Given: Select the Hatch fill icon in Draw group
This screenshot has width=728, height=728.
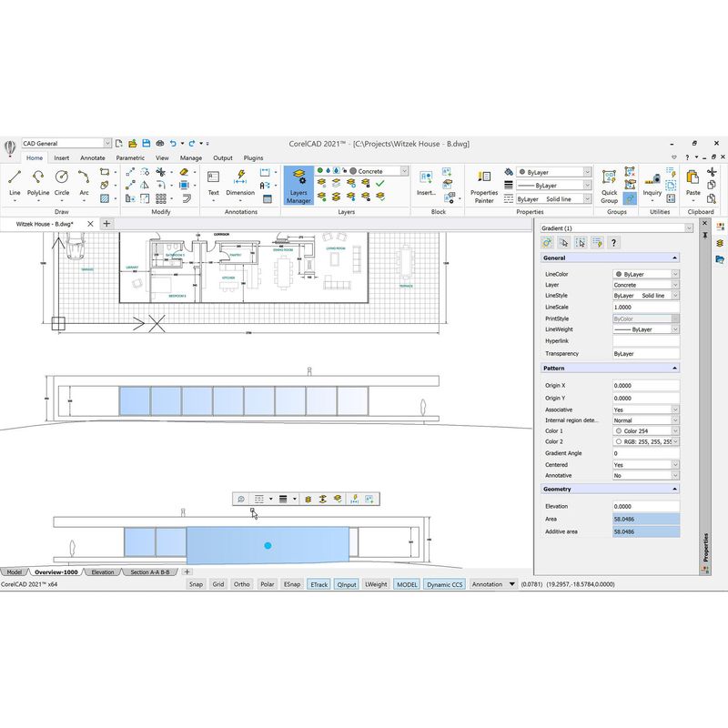Looking at the screenshot, I should (105, 198).
